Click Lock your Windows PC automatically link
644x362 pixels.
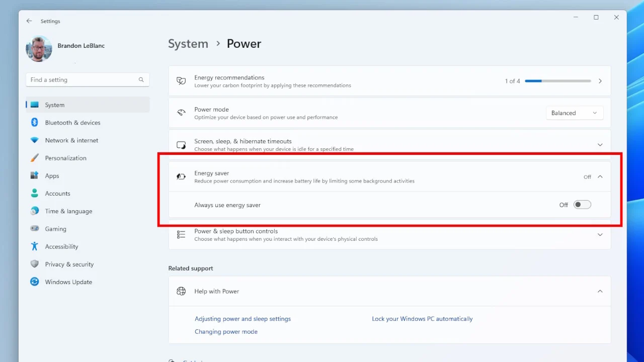point(422,319)
